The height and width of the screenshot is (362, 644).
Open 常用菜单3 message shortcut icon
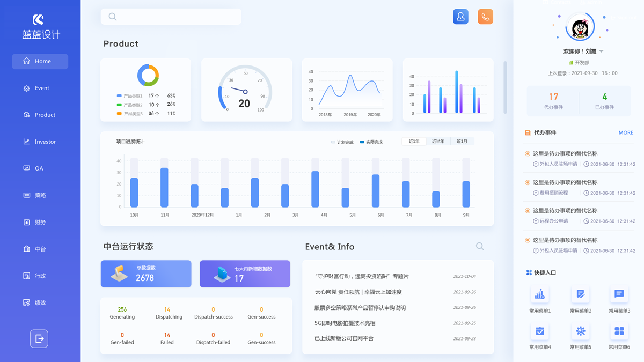(x=619, y=294)
